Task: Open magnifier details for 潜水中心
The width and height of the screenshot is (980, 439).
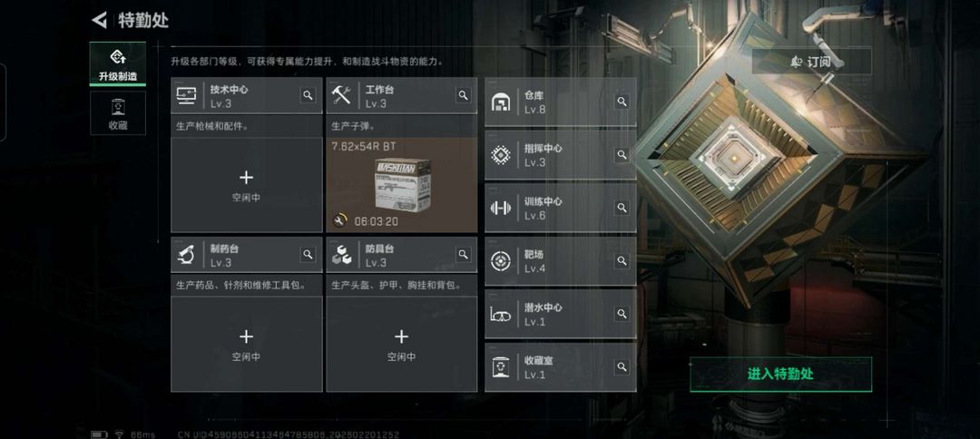Action: point(622,314)
